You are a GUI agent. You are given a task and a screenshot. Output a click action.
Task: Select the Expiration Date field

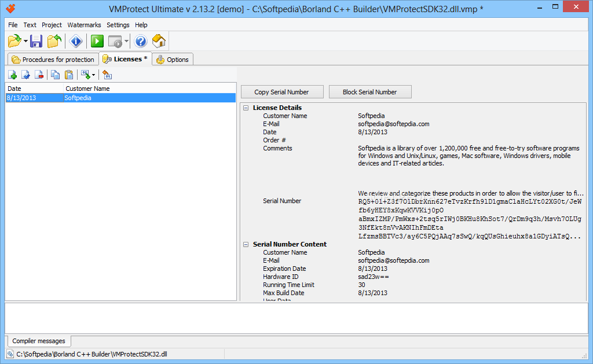point(284,269)
